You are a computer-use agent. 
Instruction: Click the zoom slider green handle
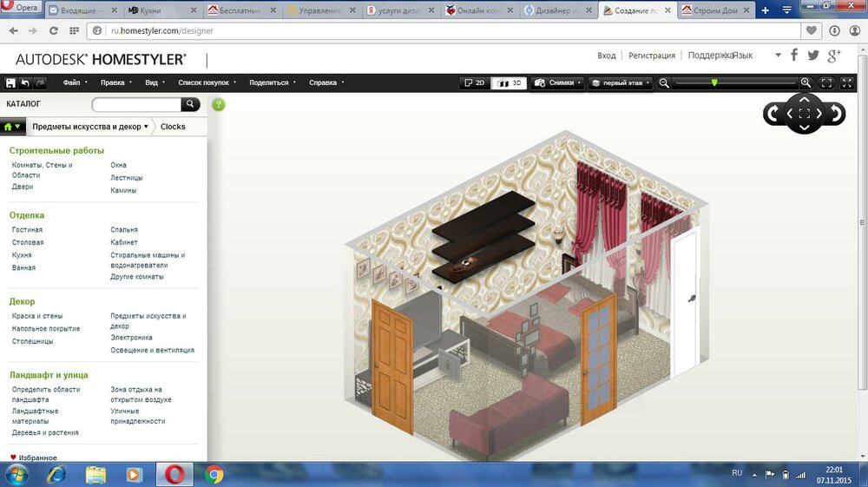click(x=714, y=82)
